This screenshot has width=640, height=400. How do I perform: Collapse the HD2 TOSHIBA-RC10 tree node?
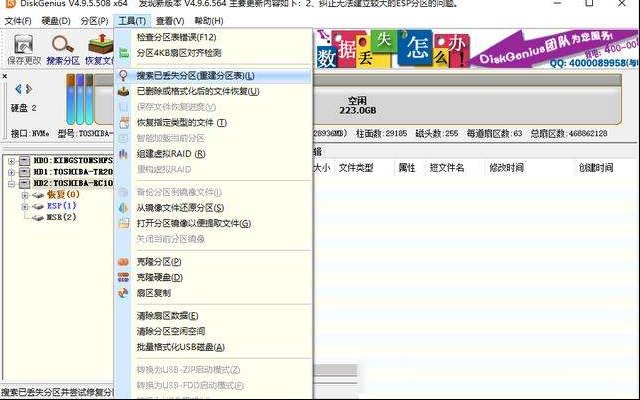point(11,184)
